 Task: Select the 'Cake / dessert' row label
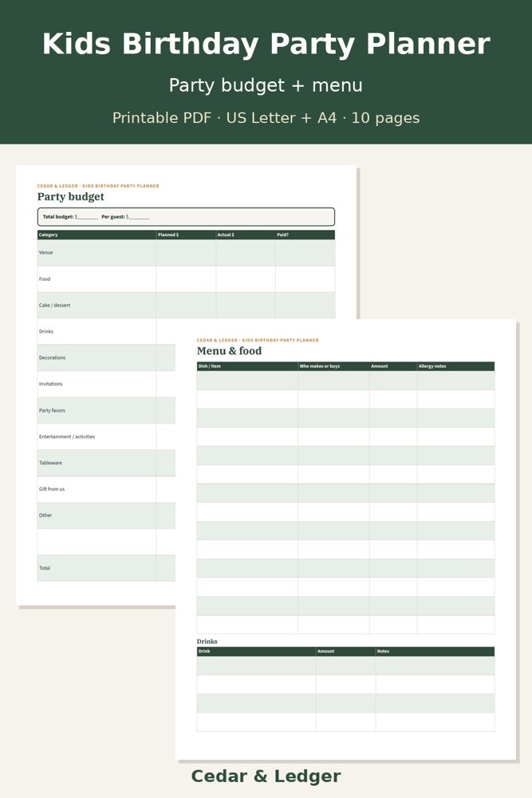click(x=54, y=306)
